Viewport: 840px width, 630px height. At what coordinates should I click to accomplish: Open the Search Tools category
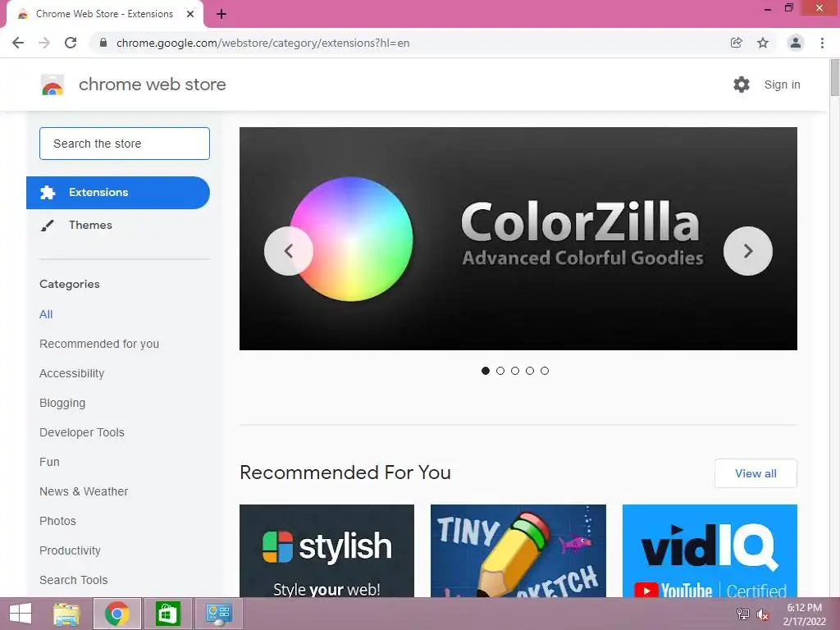click(x=73, y=580)
